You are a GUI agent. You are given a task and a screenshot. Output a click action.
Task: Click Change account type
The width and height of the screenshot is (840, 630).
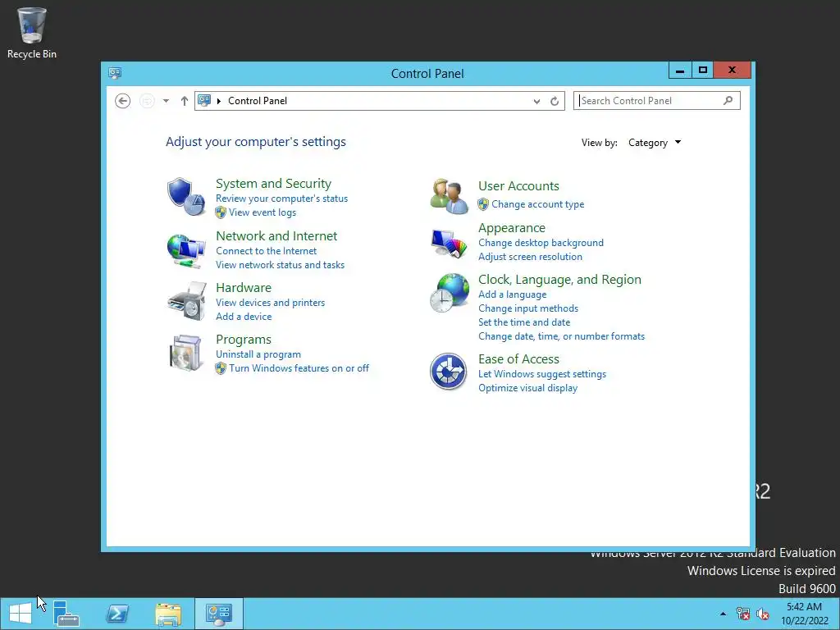[x=538, y=204]
